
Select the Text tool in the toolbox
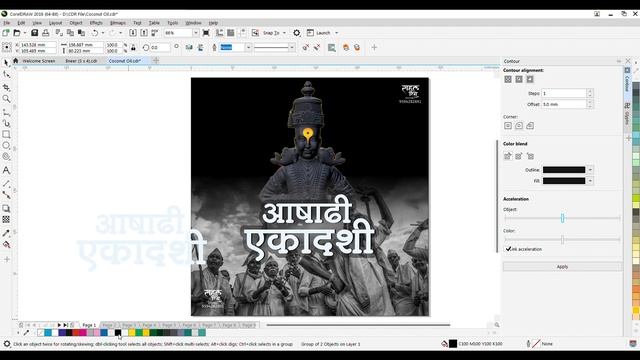[x=6, y=170]
